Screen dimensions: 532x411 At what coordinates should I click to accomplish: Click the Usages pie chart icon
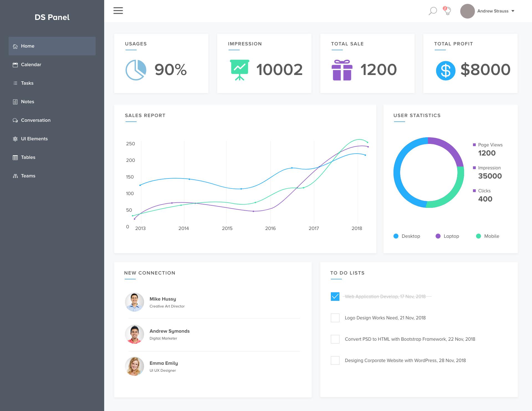pos(136,70)
